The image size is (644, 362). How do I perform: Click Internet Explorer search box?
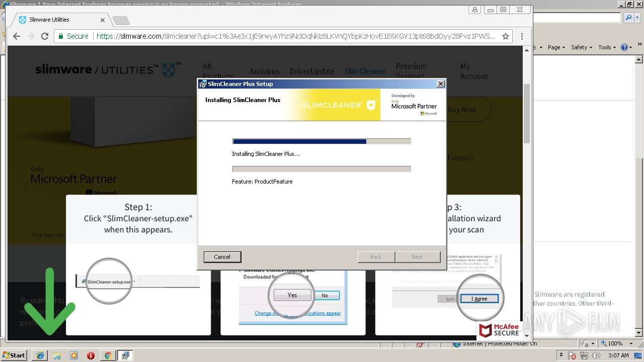click(577, 18)
